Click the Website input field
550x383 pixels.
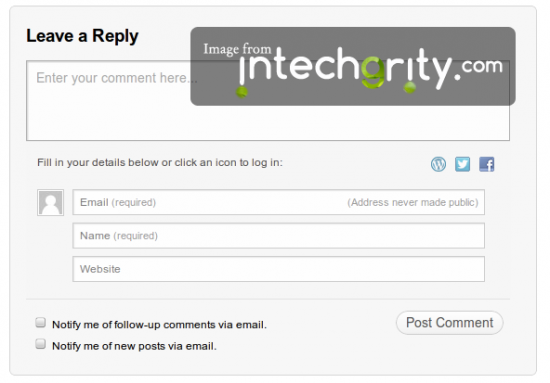[279, 269]
